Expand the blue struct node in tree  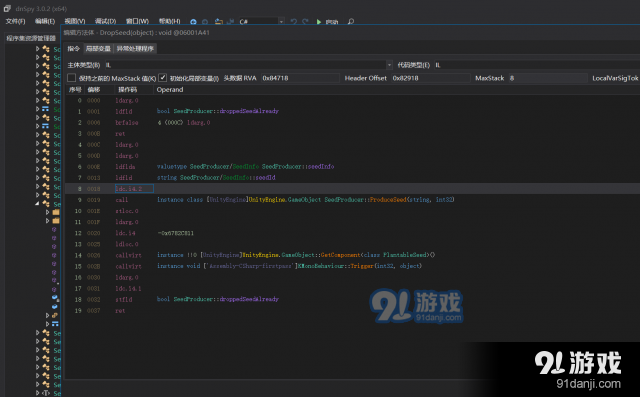click(x=47, y=324)
